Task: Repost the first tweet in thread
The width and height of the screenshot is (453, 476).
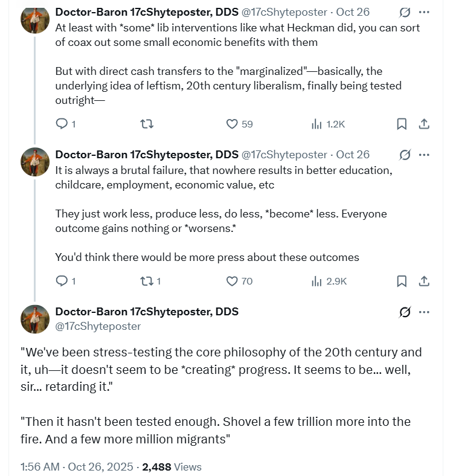Action: (146, 124)
